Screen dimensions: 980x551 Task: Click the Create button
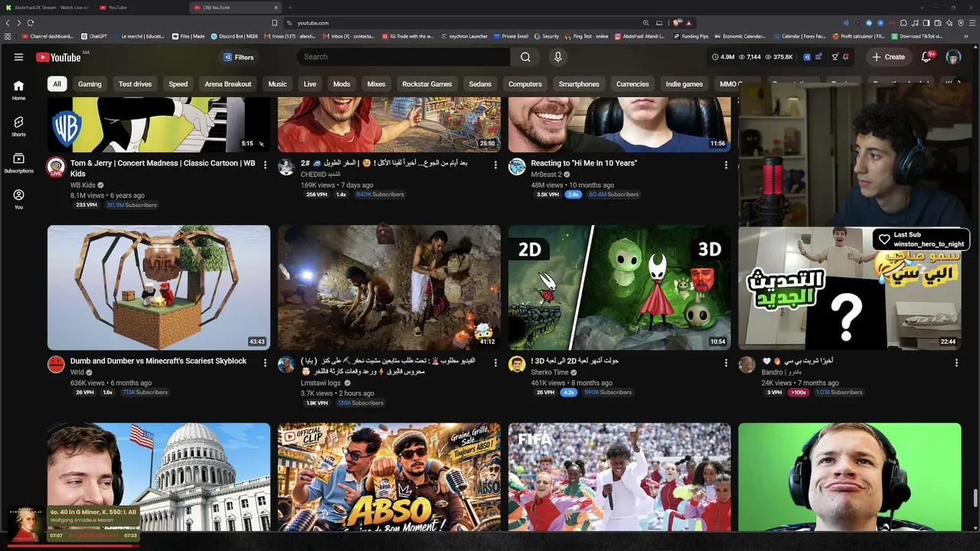[x=889, y=57]
